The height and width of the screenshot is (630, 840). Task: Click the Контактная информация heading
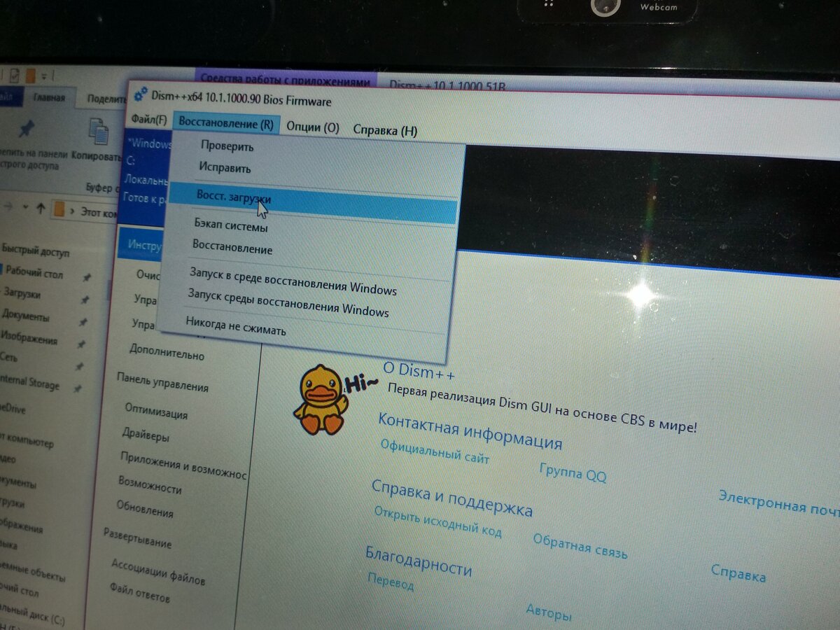(470, 430)
